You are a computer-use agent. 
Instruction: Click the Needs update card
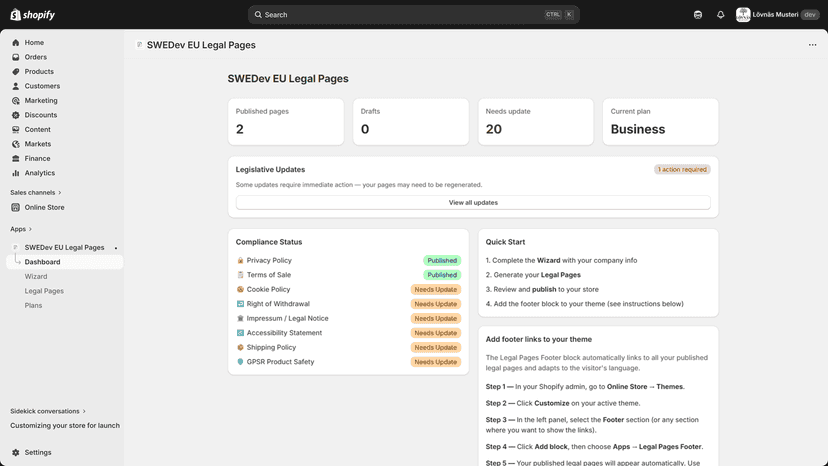click(x=535, y=122)
